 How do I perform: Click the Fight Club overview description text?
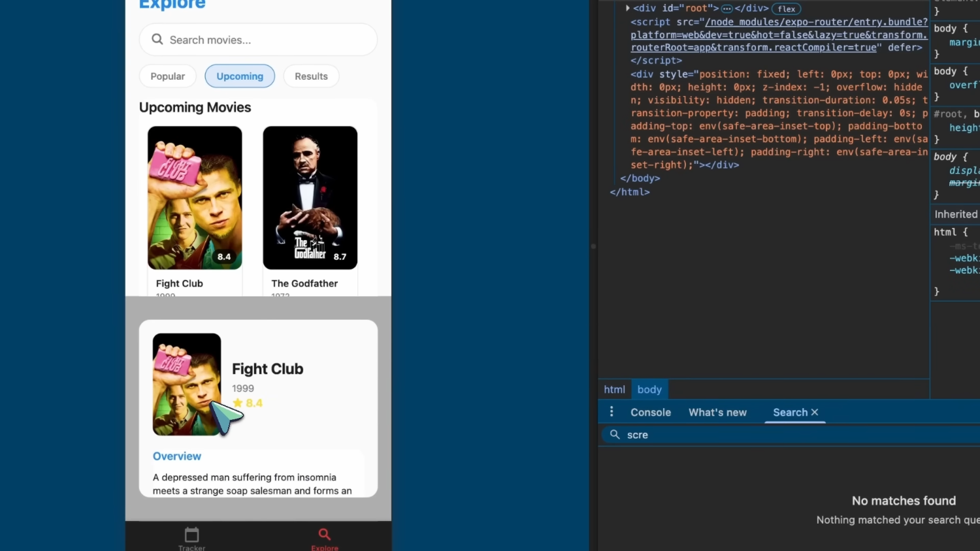[x=252, y=484]
